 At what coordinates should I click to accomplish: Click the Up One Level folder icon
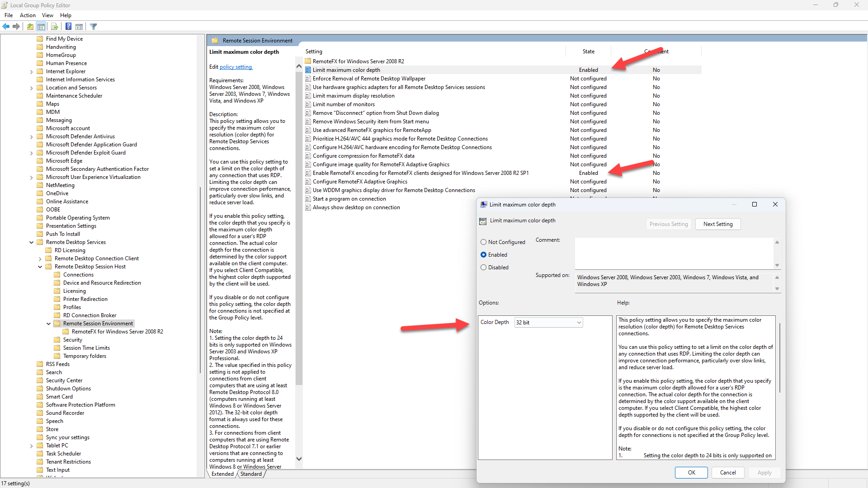(30, 26)
